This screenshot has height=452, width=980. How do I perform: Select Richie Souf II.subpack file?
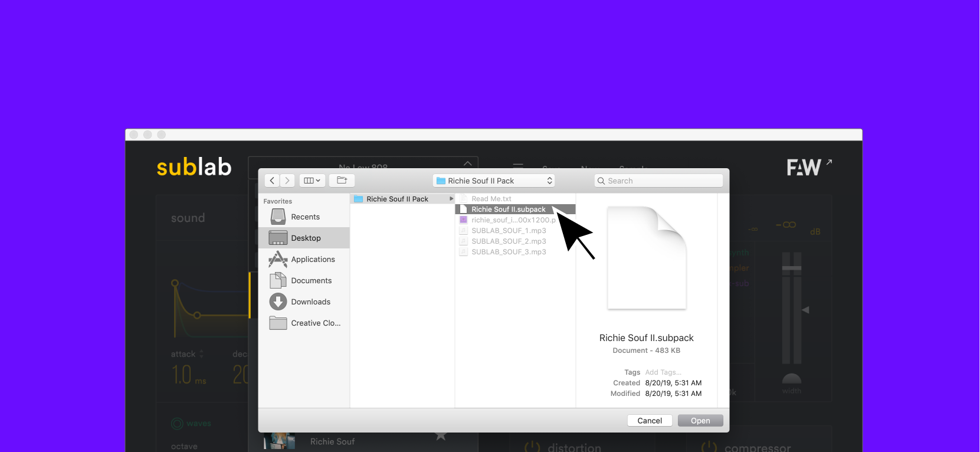pos(515,209)
